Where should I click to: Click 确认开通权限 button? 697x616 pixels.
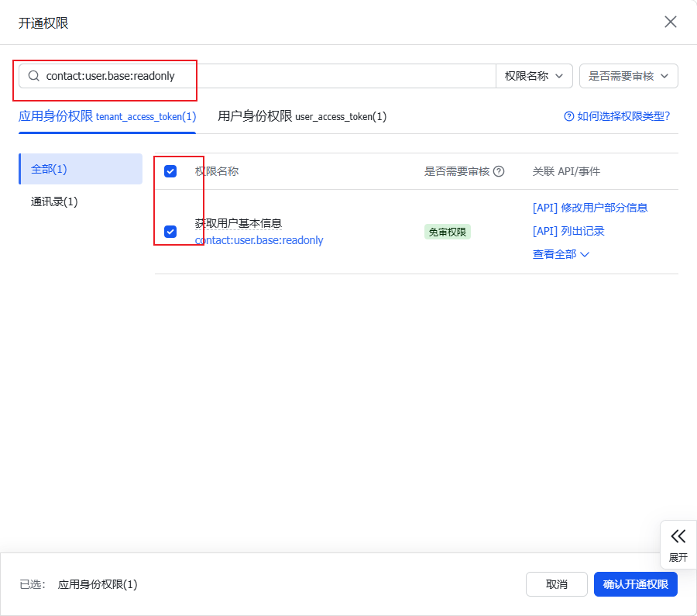[x=635, y=584]
